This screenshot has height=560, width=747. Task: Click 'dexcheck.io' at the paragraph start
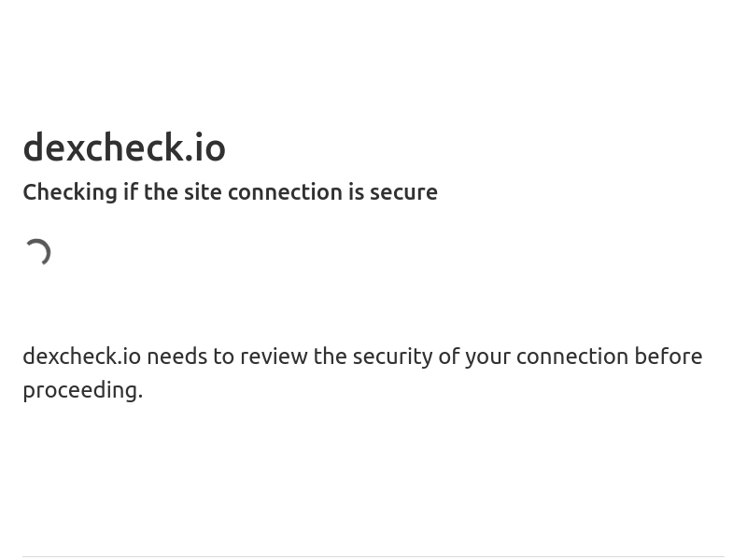click(x=82, y=357)
